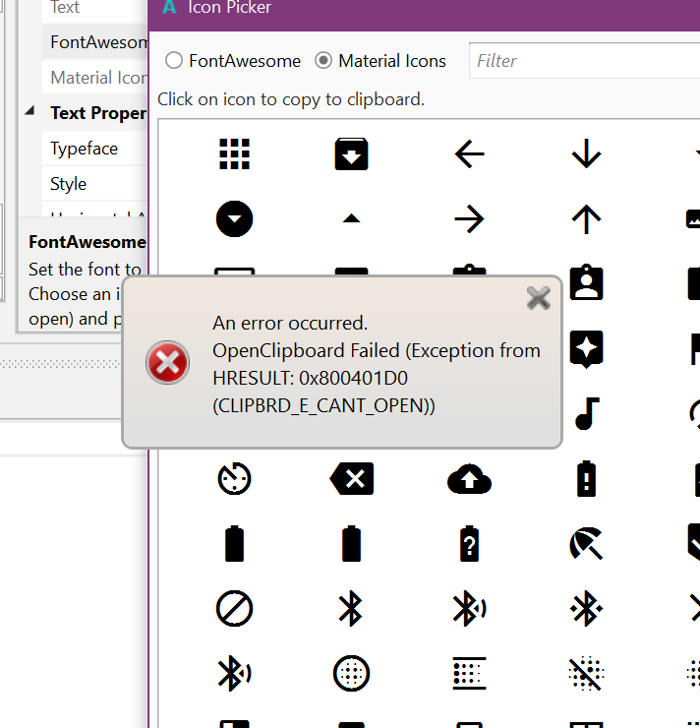Image resolution: width=700 pixels, height=728 pixels.
Task: Select the FontAwesome property row
Action: tap(94, 42)
